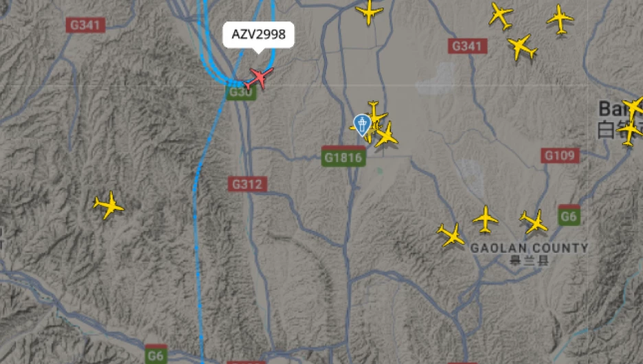Select upper-left plane of the northeast aircraft cluster
643x364 pixels.
500,16
